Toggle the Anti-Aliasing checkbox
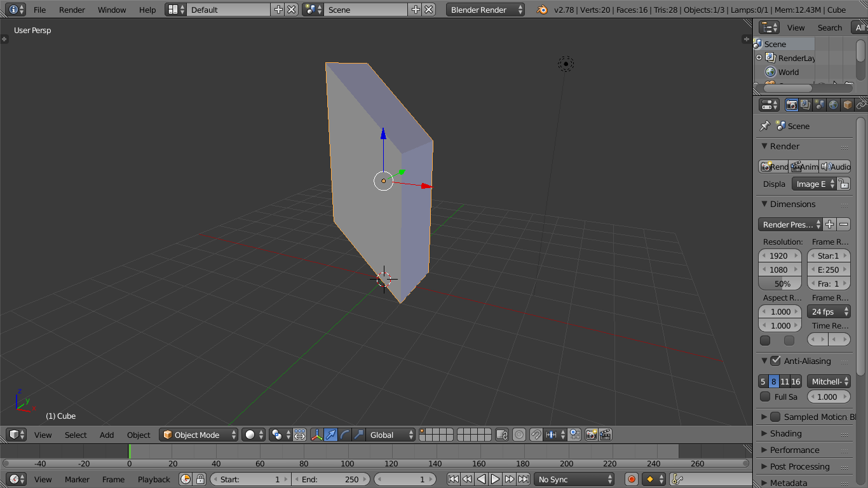This screenshot has width=868, height=488. pos(776,361)
